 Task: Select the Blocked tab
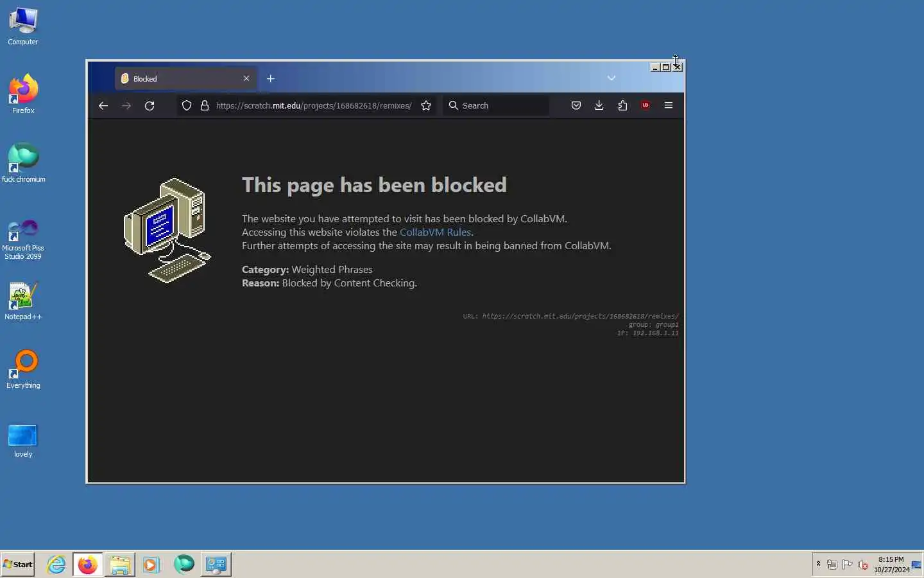186,79
